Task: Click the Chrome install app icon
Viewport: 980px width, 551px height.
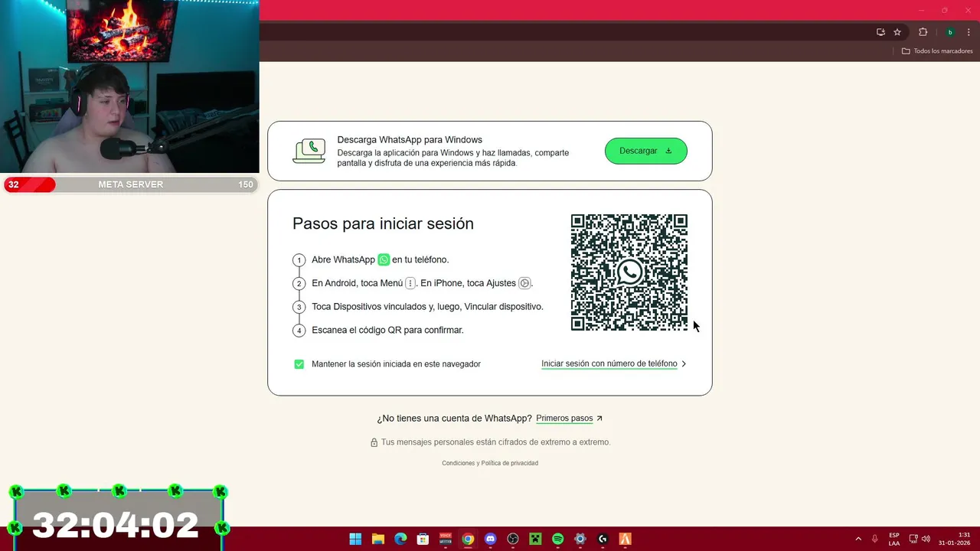Action: tap(880, 32)
